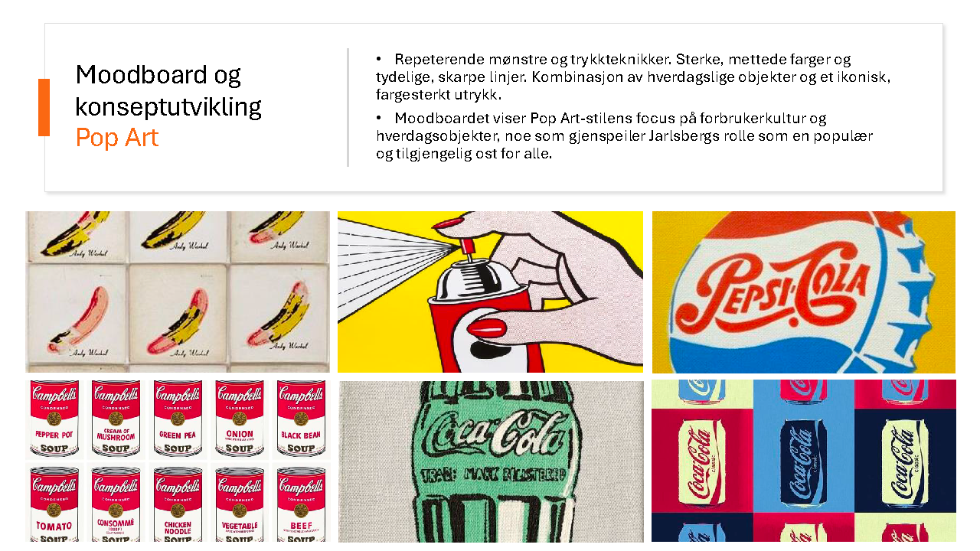Screen dimensions: 980x551
Task: Click the Lichtenstein spray can image
Action: coord(490,292)
